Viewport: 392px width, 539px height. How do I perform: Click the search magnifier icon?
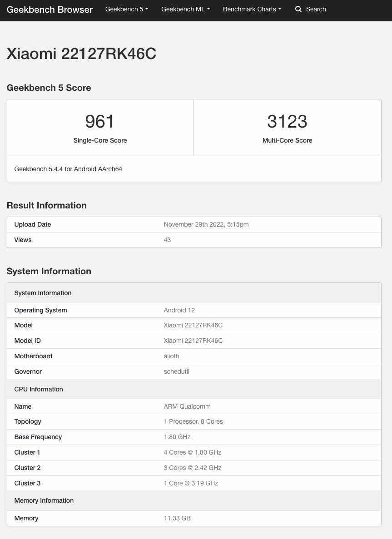tap(298, 9)
